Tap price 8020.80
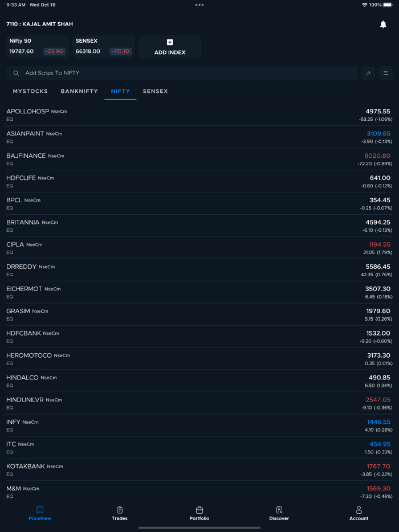The height and width of the screenshot is (532, 399). (x=377, y=155)
